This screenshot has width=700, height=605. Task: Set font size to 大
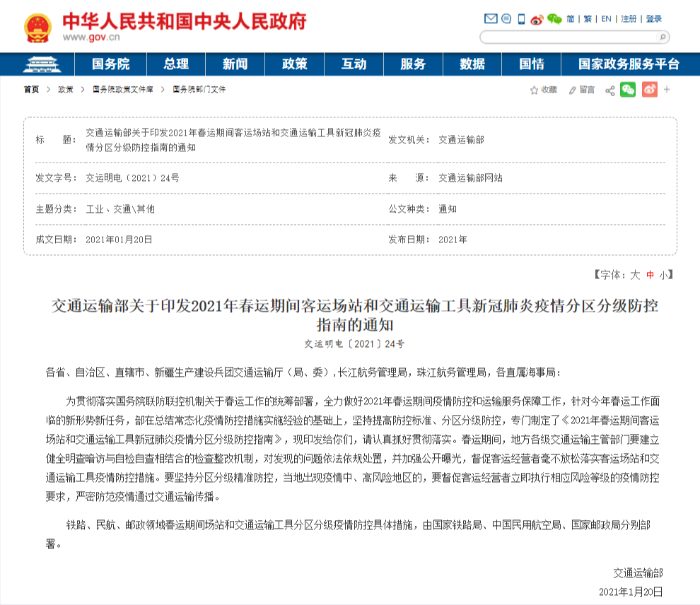[635, 275]
